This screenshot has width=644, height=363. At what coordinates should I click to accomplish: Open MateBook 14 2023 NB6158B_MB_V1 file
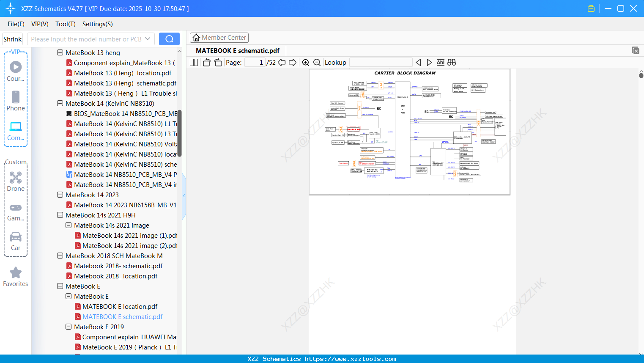click(x=121, y=205)
